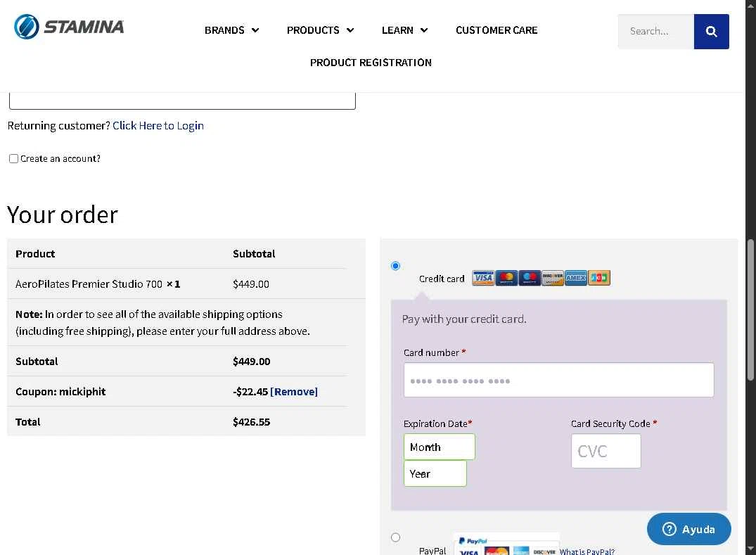Click the card number field
Viewport: 756px width, 555px height.
coord(558,380)
